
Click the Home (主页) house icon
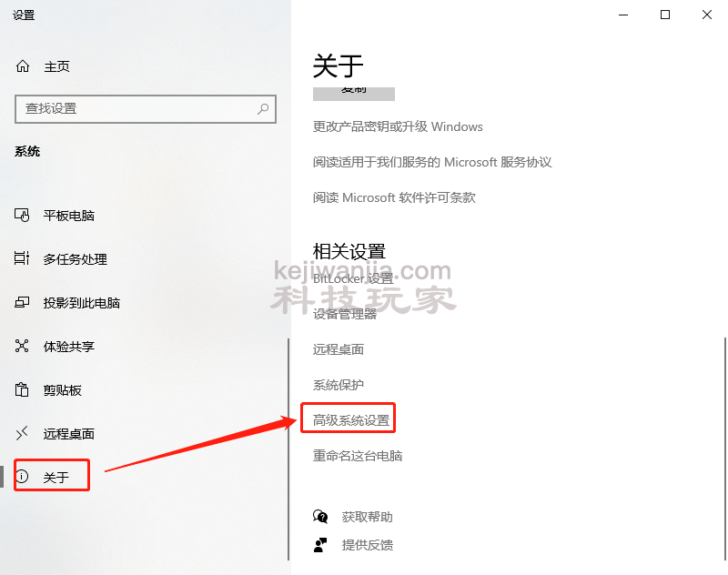pyautogui.click(x=23, y=66)
